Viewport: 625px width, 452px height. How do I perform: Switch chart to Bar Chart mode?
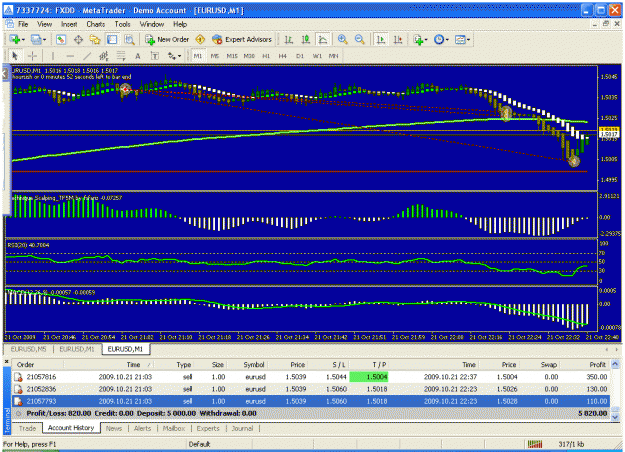coord(289,39)
